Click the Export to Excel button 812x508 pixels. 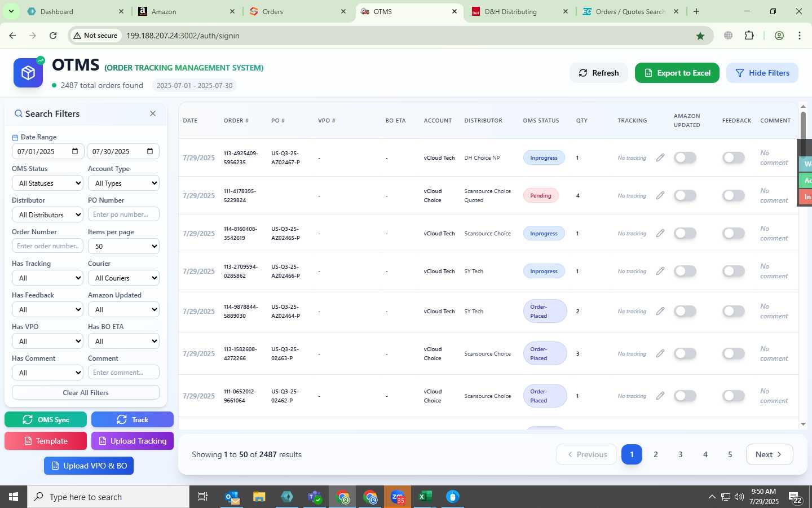click(x=677, y=73)
